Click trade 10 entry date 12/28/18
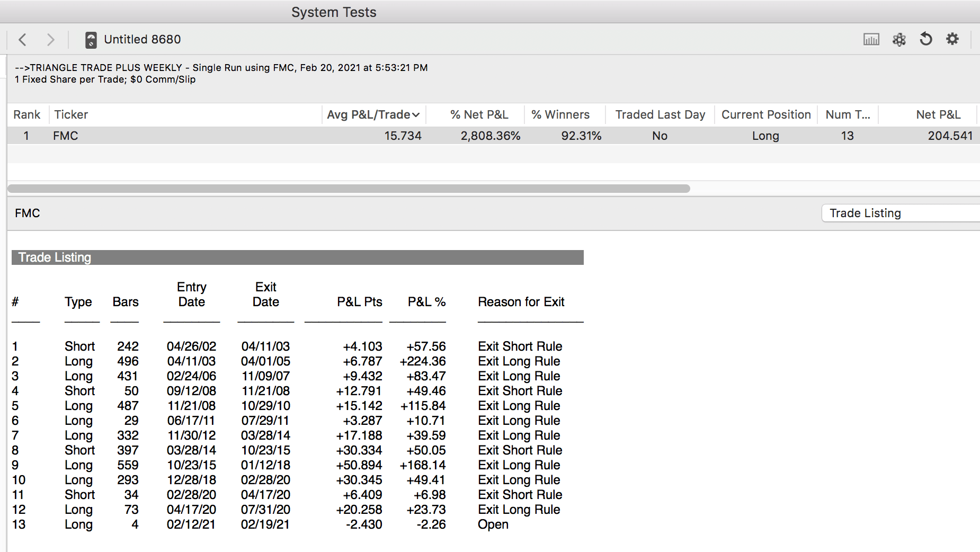The image size is (980, 552). (x=191, y=480)
